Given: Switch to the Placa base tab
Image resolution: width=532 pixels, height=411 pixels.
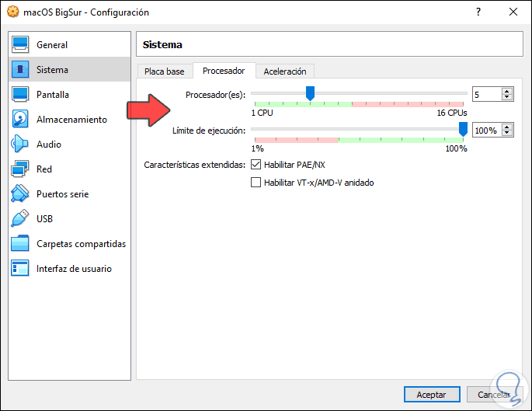Looking at the screenshot, I should (165, 71).
